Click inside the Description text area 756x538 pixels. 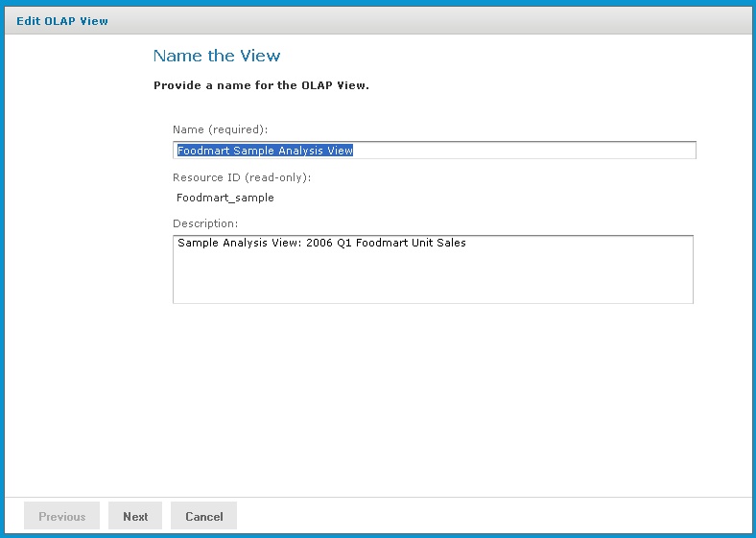tap(433, 269)
